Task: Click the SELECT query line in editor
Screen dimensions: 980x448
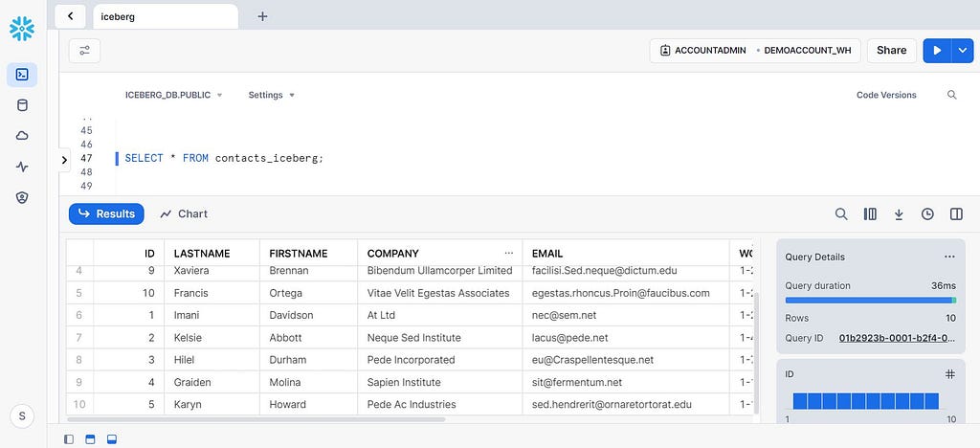Action: point(224,158)
